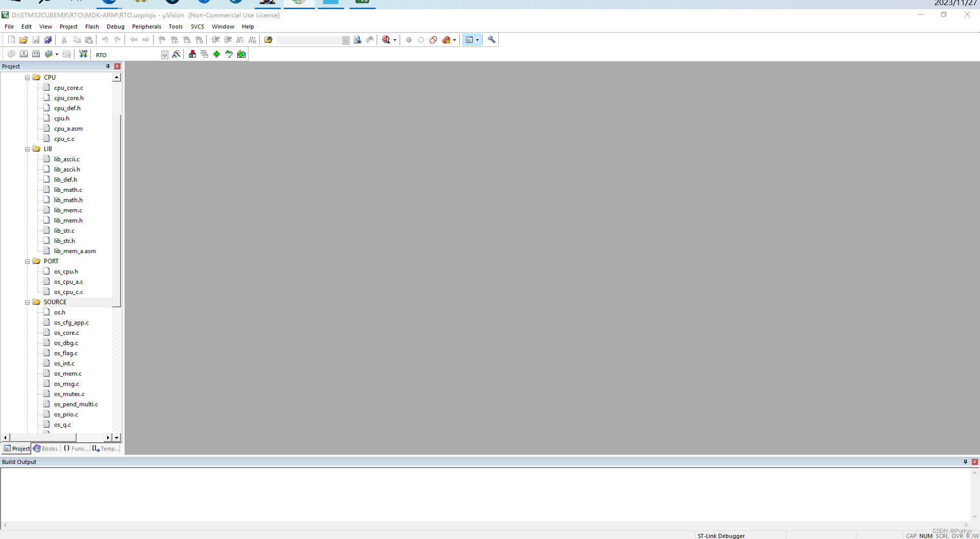
Task: Open the Flash menu
Action: pyautogui.click(x=92, y=27)
